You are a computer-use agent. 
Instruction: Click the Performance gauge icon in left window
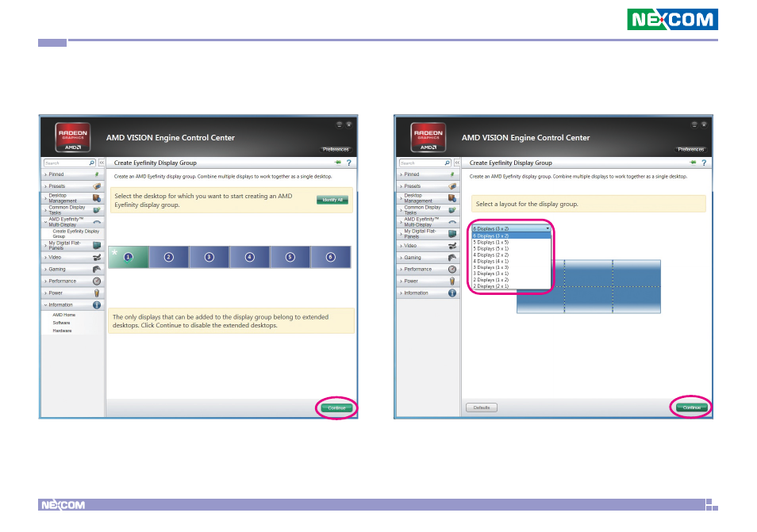tap(97, 281)
